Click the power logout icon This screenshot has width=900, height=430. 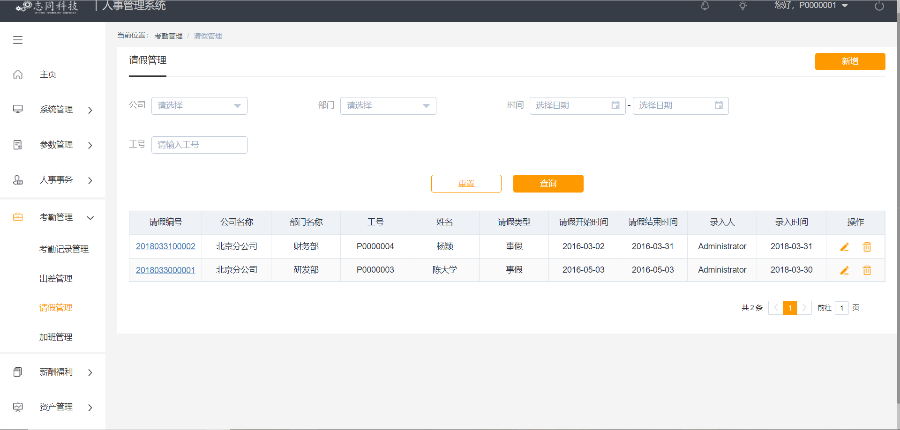point(879,6)
